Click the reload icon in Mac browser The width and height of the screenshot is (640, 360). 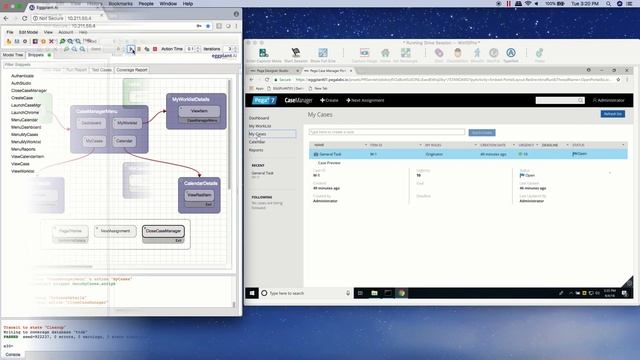click(24, 18)
